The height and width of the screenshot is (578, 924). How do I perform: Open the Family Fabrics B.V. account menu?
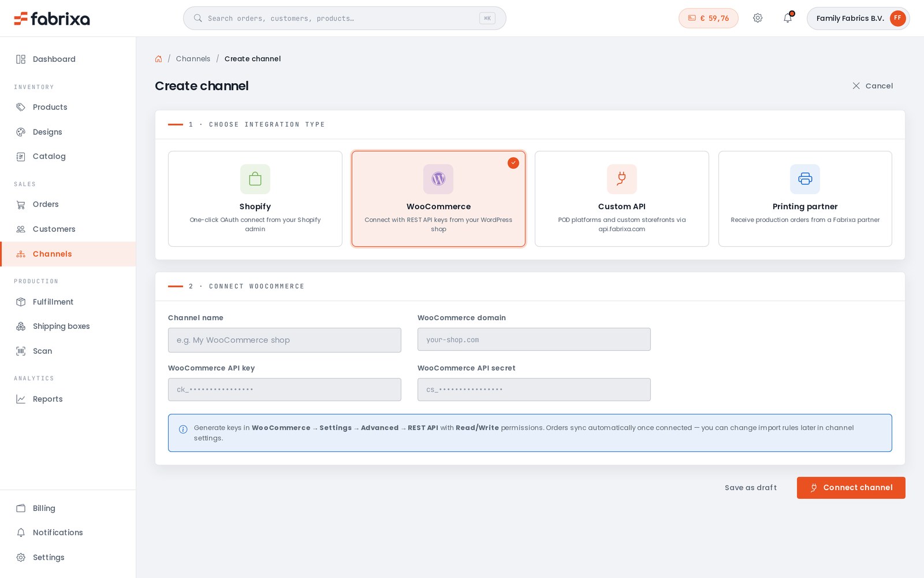click(858, 18)
